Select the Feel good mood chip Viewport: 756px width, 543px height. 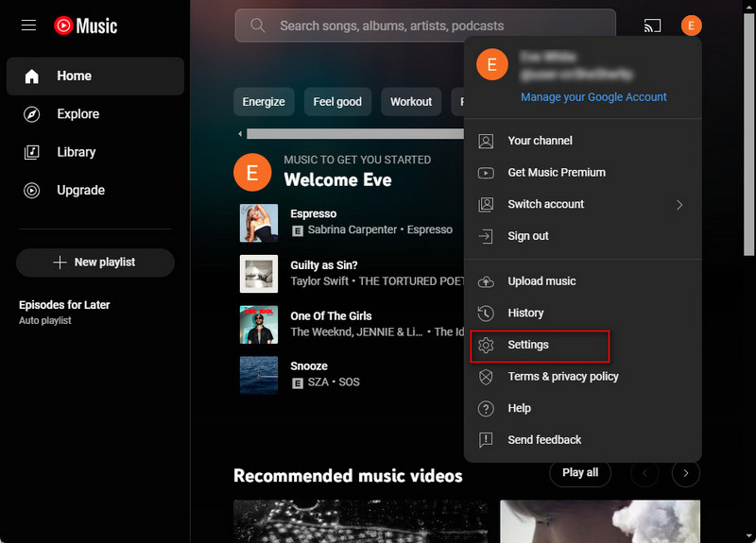[337, 102]
